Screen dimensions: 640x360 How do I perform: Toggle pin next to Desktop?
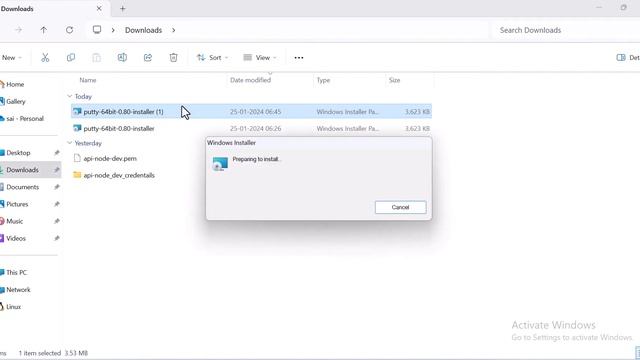click(x=56, y=153)
